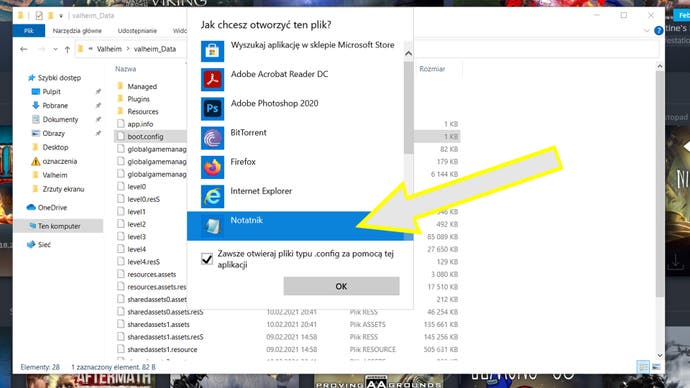This screenshot has width=690, height=388.
Task: Select the Notatnik notepad icon
Action: (x=212, y=226)
